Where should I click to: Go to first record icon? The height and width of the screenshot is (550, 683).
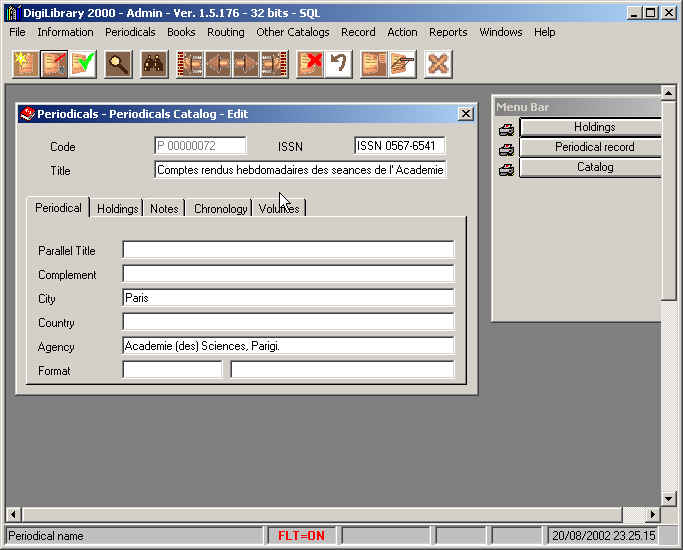point(190,64)
